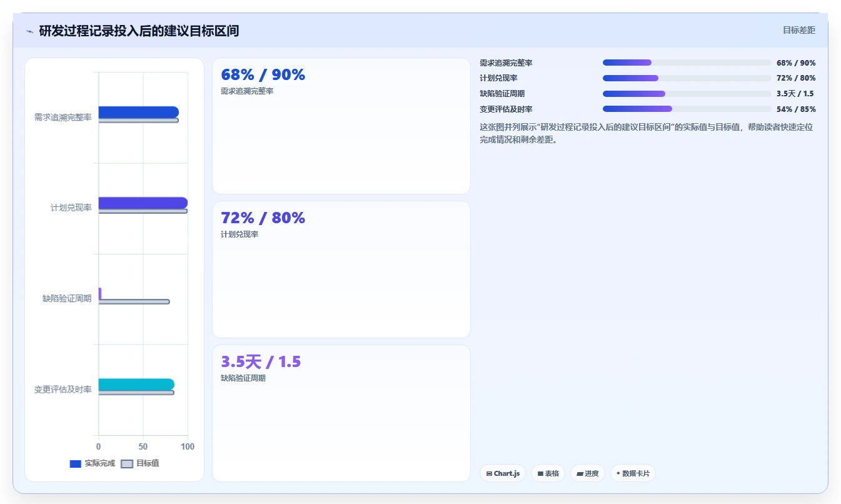Click the 需求追溯完整率 progress bar
This screenshot has width=841, height=504.
687,63
